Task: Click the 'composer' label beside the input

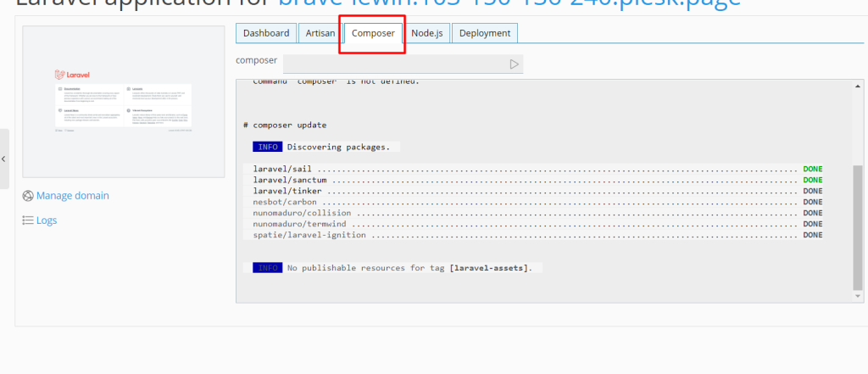Action: (x=256, y=60)
